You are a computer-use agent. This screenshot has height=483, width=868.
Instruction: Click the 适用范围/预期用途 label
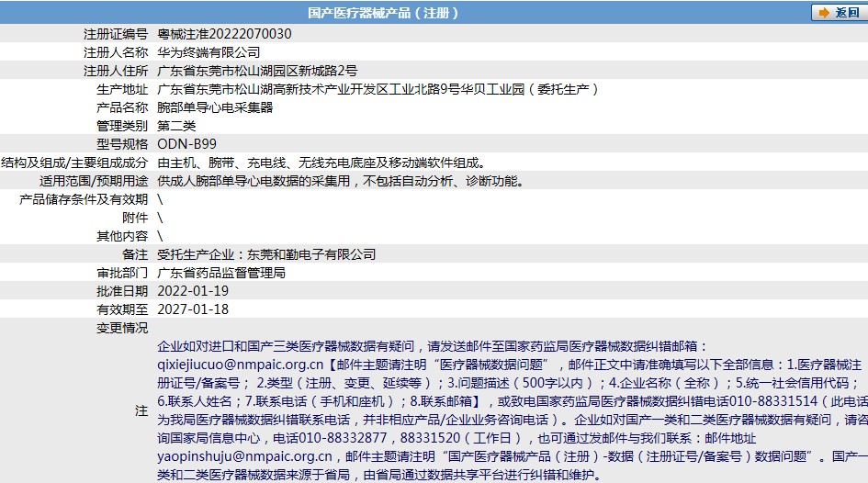coord(94,181)
